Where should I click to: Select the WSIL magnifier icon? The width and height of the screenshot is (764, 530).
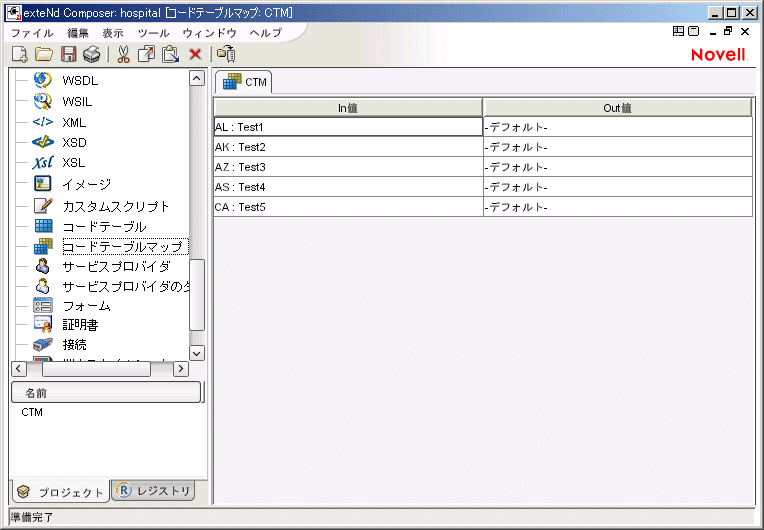(43, 101)
